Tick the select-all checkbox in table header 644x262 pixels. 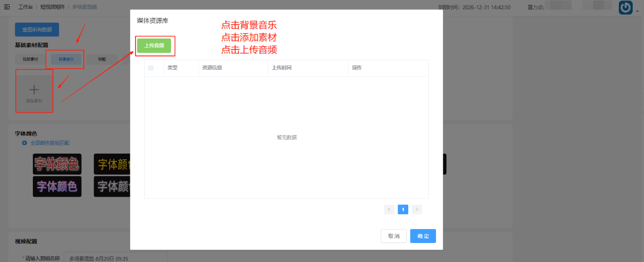click(x=150, y=68)
